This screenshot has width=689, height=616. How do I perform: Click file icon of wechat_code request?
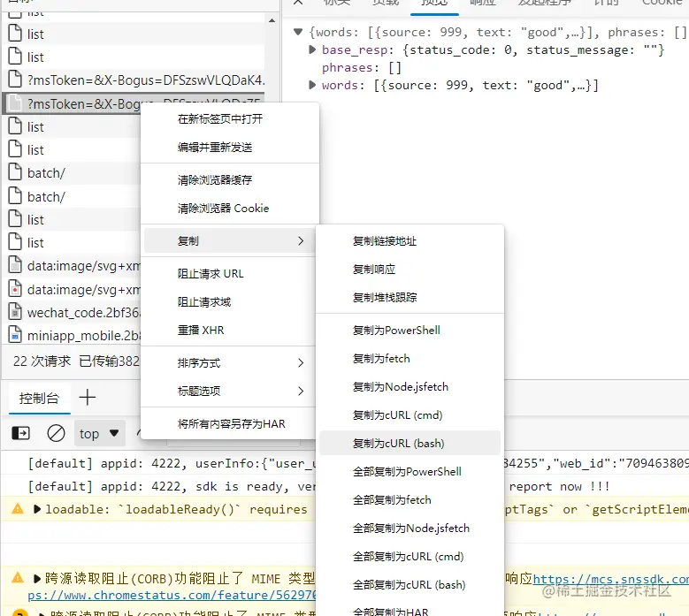coord(15,312)
